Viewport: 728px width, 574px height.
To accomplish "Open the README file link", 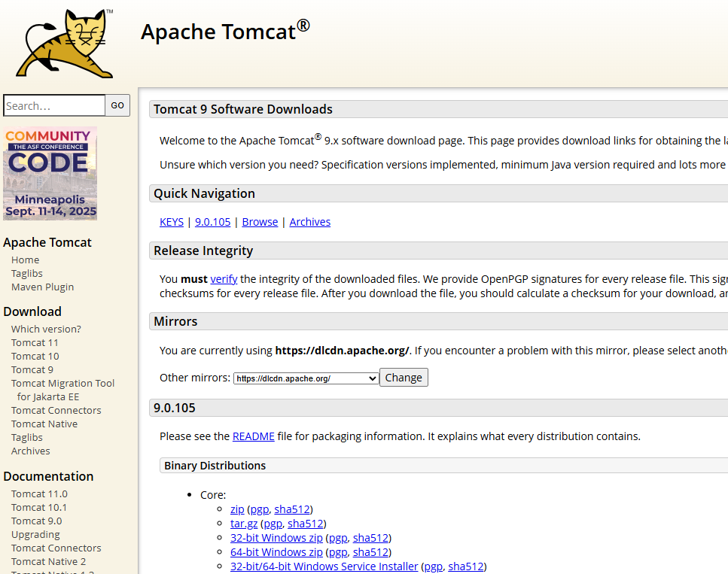I will (x=254, y=436).
